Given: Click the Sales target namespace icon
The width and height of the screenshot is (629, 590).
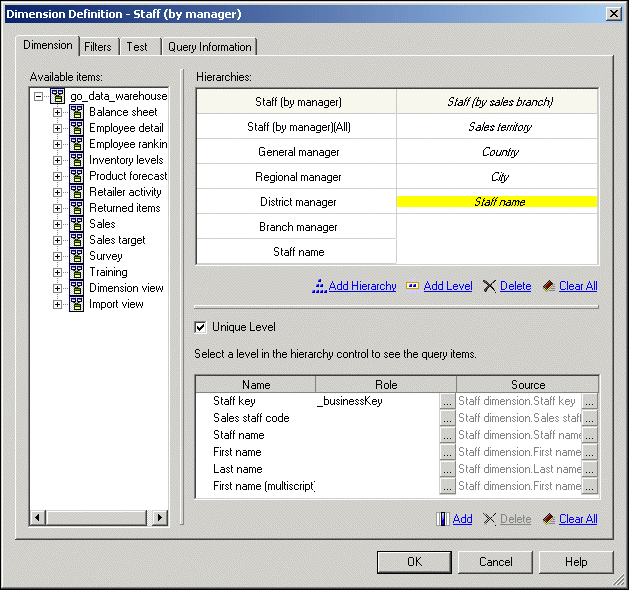Looking at the screenshot, I should coord(76,240).
